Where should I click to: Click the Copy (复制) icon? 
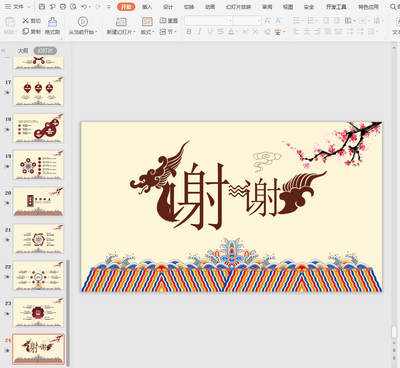[26, 32]
